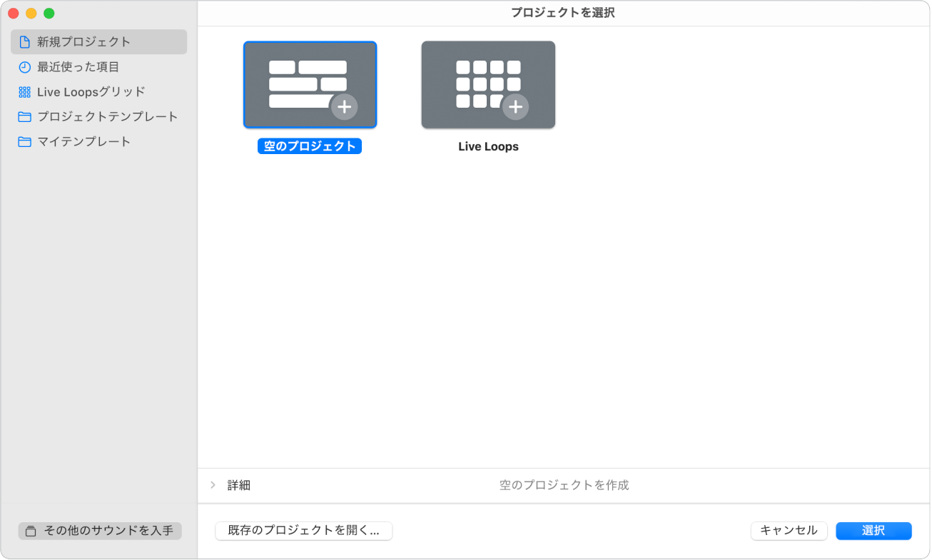Click the 空のプロジェクト name label

(x=310, y=146)
